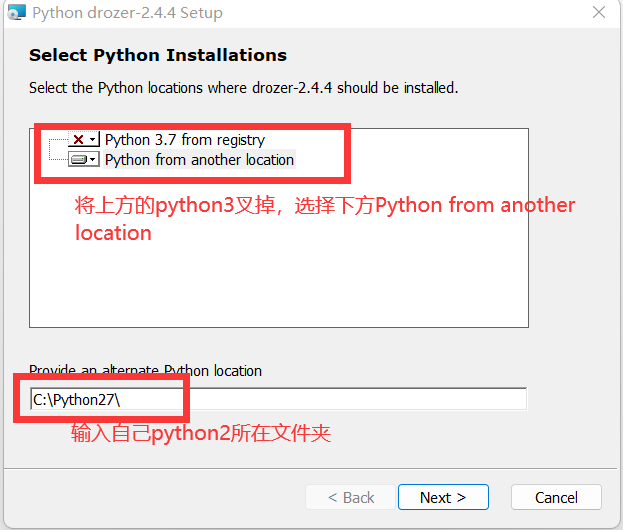The width and height of the screenshot is (623, 530).
Task: Click the greyed-out < Back button
Action: coord(346,497)
